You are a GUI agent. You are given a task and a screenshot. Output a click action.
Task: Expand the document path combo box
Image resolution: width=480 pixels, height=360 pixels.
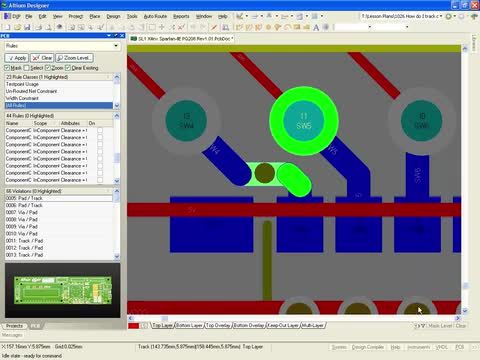pyautogui.click(x=441, y=16)
